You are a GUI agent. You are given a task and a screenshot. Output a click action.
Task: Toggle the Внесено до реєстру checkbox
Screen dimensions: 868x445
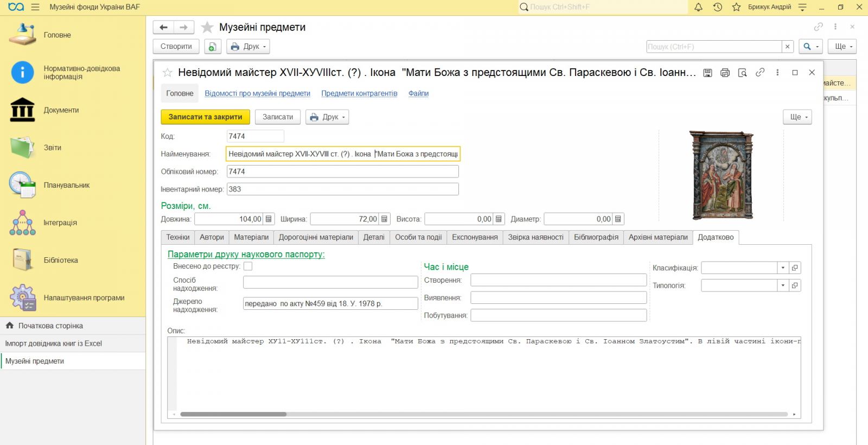tap(248, 266)
